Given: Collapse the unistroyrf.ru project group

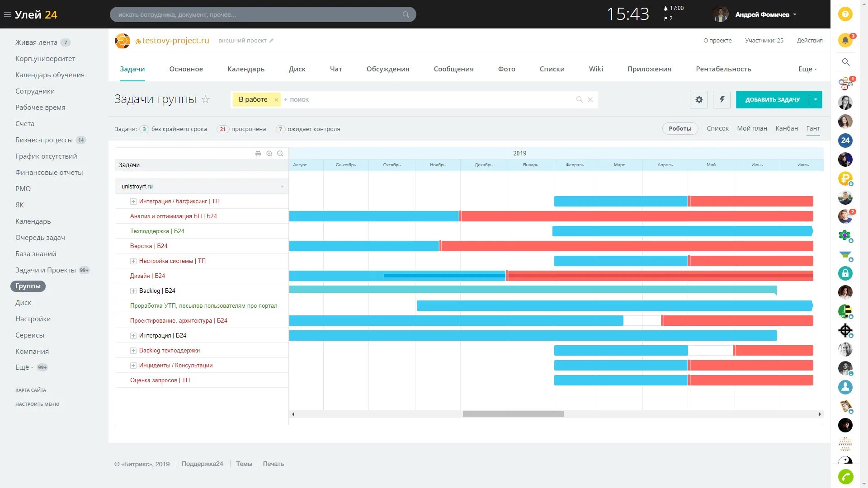Looking at the screenshot, I should (x=282, y=187).
